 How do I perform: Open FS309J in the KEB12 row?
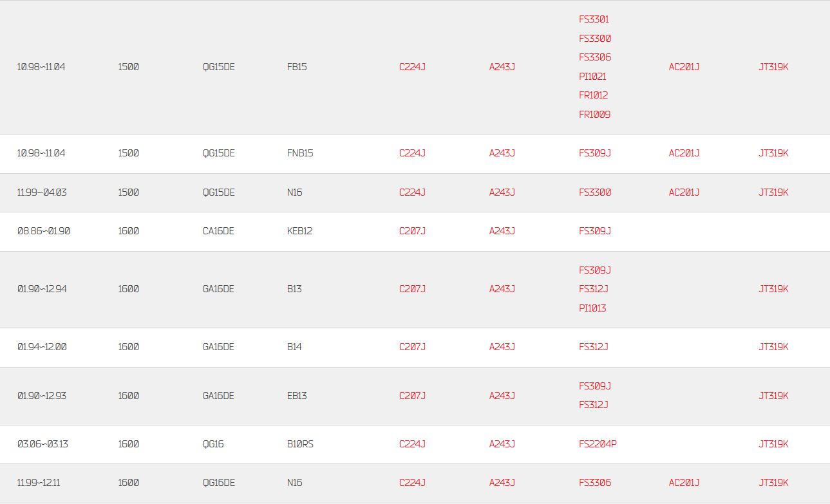(x=594, y=231)
